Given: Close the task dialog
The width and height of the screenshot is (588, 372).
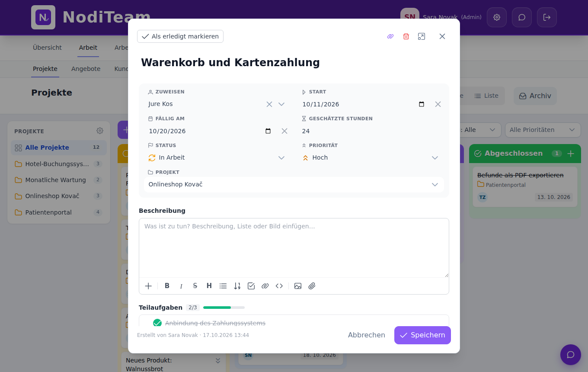Looking at the screenshot, I should pos(442,36).
